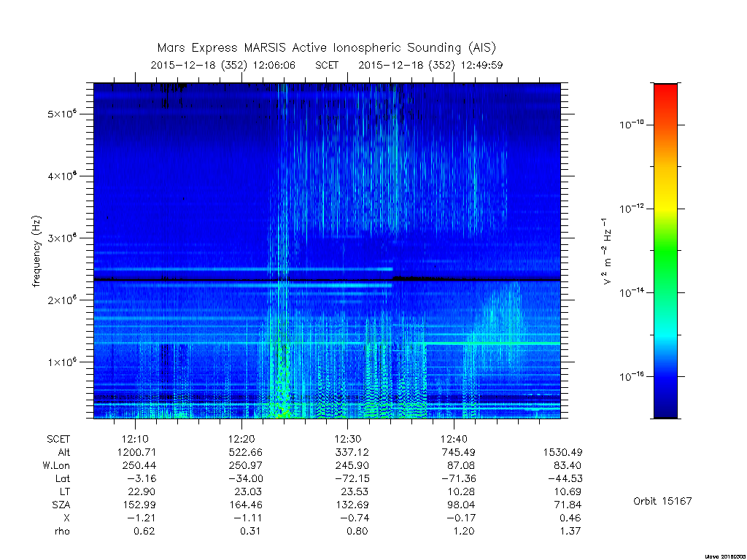
Task: Click the 'frequency (Hz)' axis title
Action: [36, 251]
